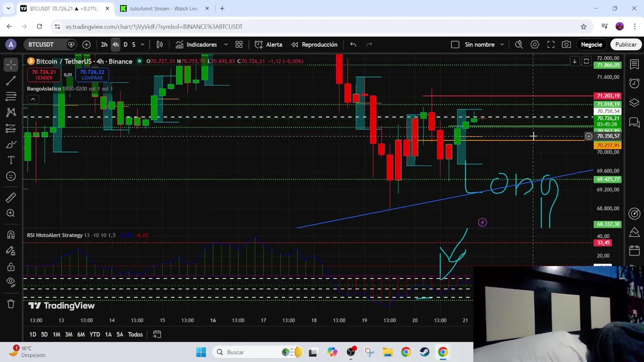
Task: Select the Todos date range
Action: pyautogui.click(x=135, y=335)
